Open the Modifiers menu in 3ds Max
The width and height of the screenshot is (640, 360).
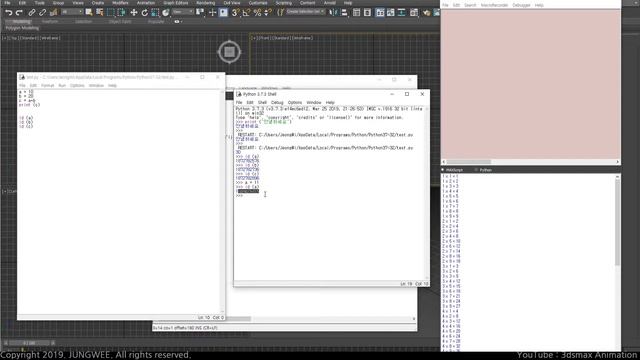coord(120,3)
